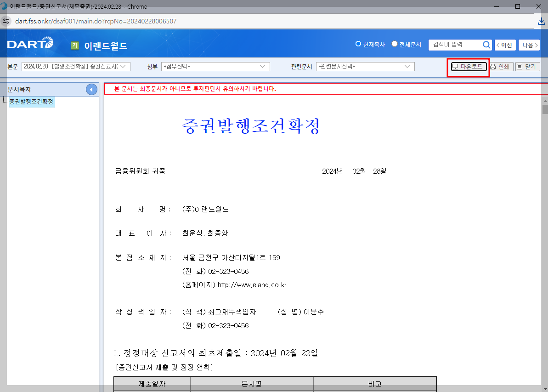Viewport: 548px width, 392px height.
Task: Click the 닫기 close button
Action: coord(527,67)
